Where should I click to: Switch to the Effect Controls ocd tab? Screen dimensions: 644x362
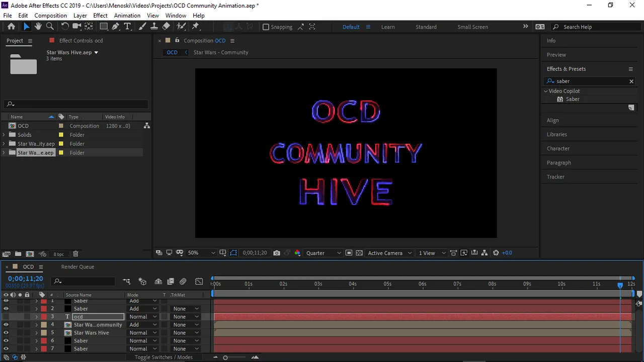click(80, 41)
